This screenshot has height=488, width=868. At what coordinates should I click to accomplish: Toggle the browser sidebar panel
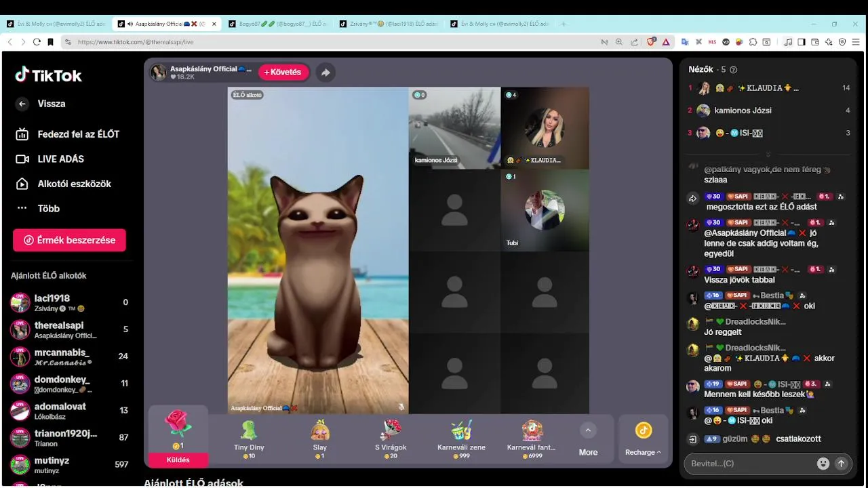click(802, 42)
